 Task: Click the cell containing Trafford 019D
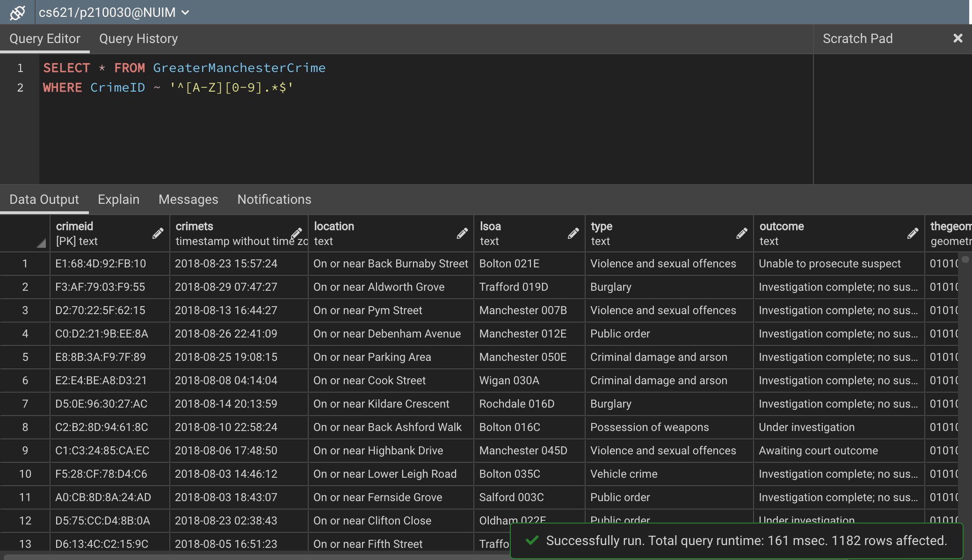(514, 287)
